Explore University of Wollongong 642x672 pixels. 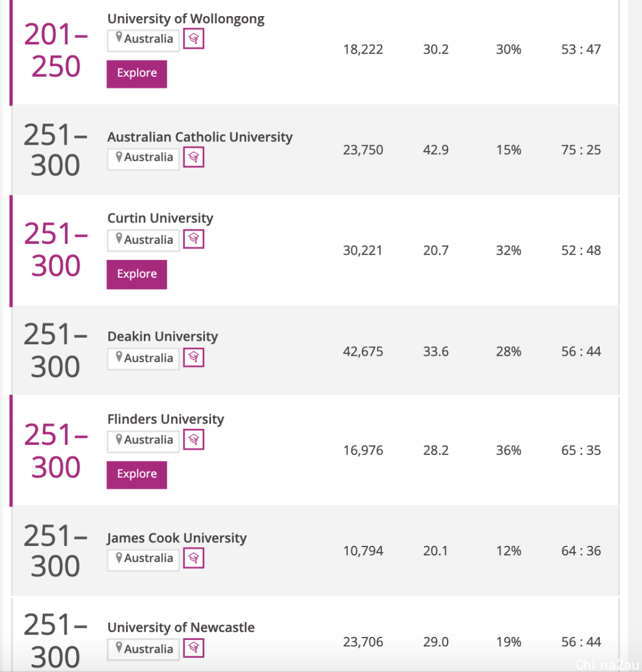137,74
